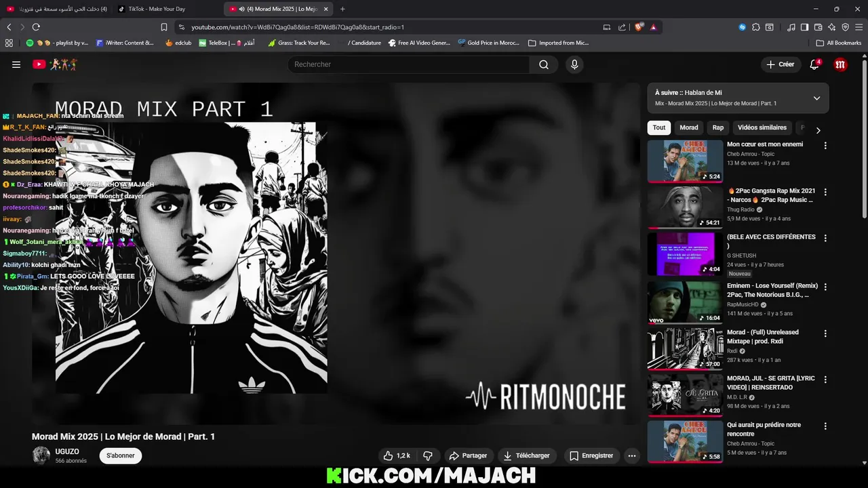Open site settings icon in address bar
Image resolution: width=868 pixels, height=488 pixels.
point(181,27)
